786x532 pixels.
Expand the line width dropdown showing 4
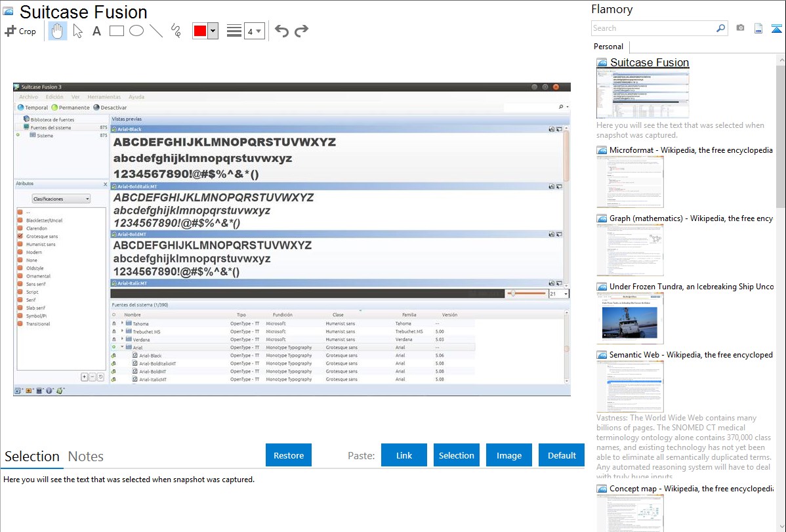(255, 31)
